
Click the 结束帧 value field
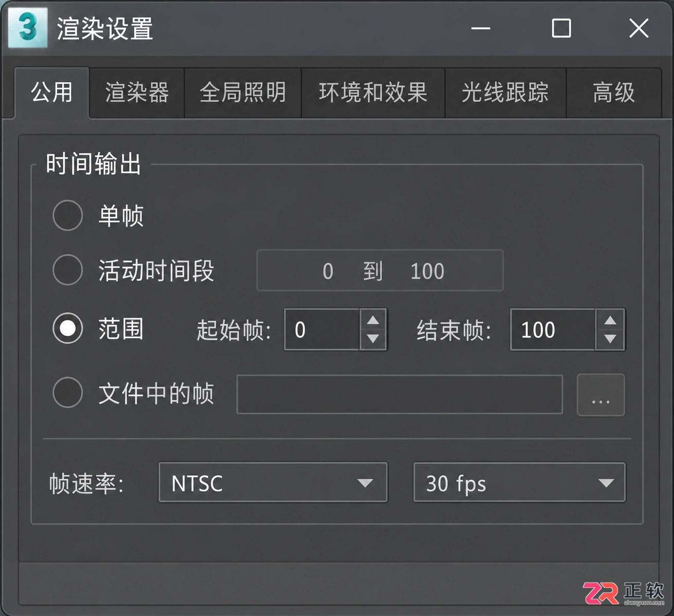click(x=553, y=329)
